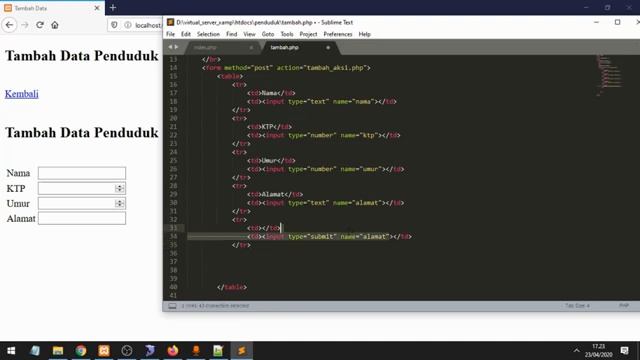Change PHP syntax in status bar
The width and height of the screenshot is (640, 360).
click(624, 306)
